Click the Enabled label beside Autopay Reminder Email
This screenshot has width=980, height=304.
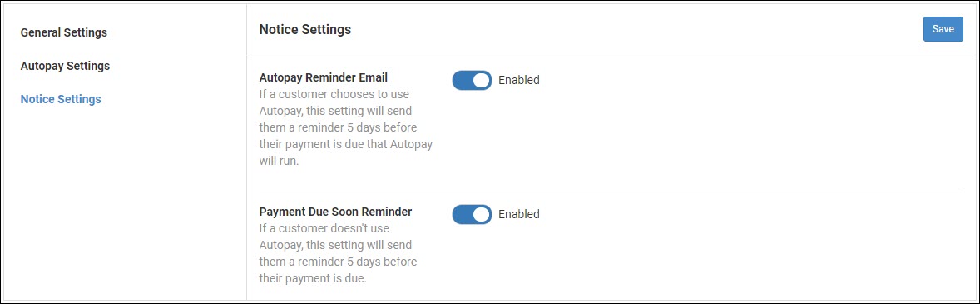(519, 80)
